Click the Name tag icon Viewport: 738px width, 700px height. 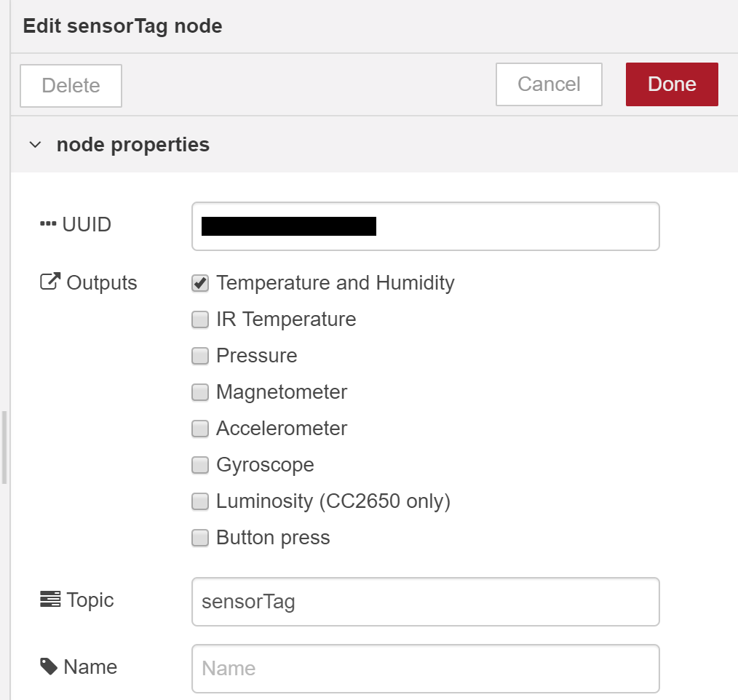coord(49,667)
